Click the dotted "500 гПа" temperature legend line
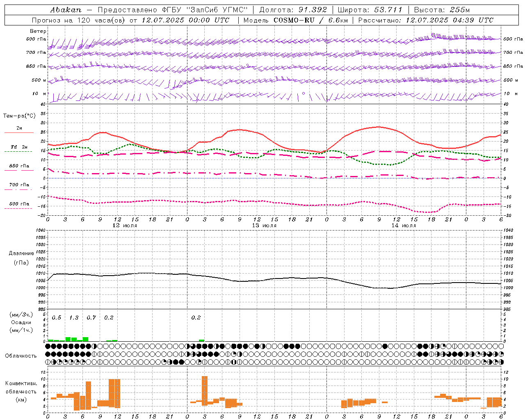Screen dimensions: 525x420 coord(18,208)
